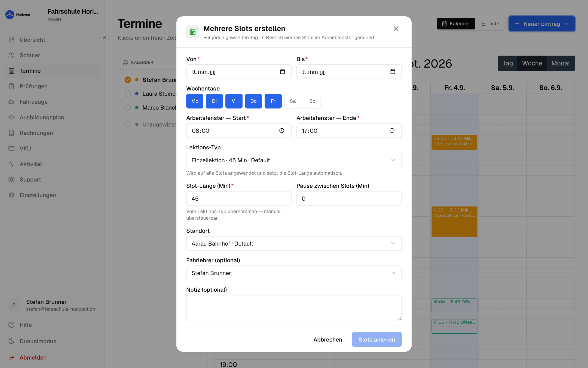Uncheck Stefan Brunner calendar checkbox

(128, 80)
